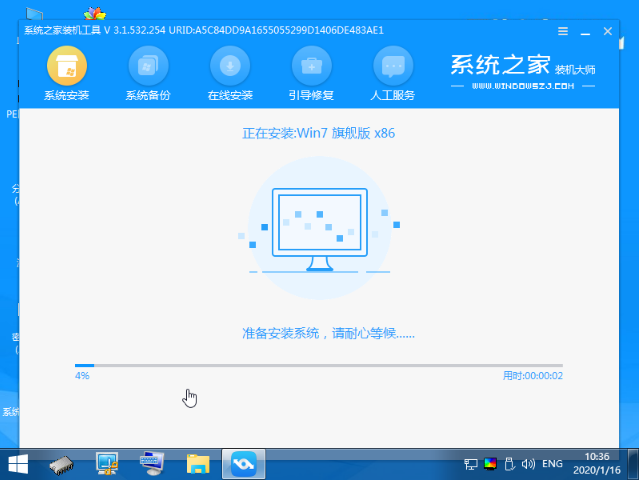Open the 系统备份 backup section
Image resolution: width=639 pixels, height=480 pixels.
tap(149, 67)
